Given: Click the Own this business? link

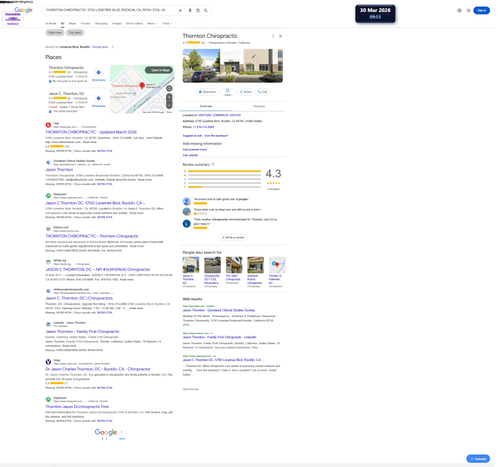Looking at the screenshot, I should (216, 136).
